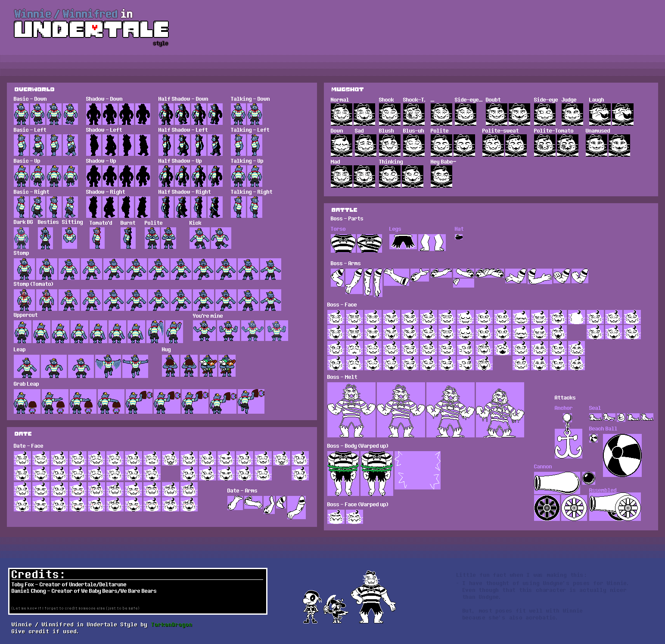Pick the Blush mugshot face
Screen dimensions: 665x644
coord(390,145)
